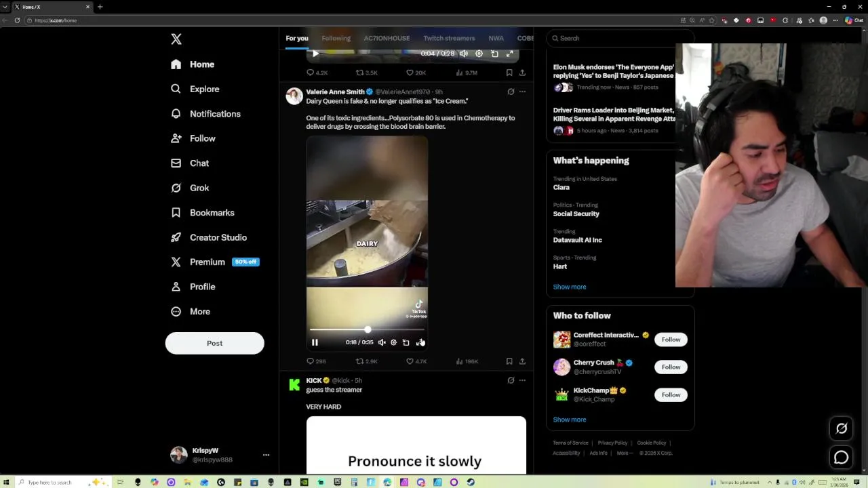The width and height of the screenshot is (868, 488).
Task: Follow Cherry Crush
Action: 671,367
